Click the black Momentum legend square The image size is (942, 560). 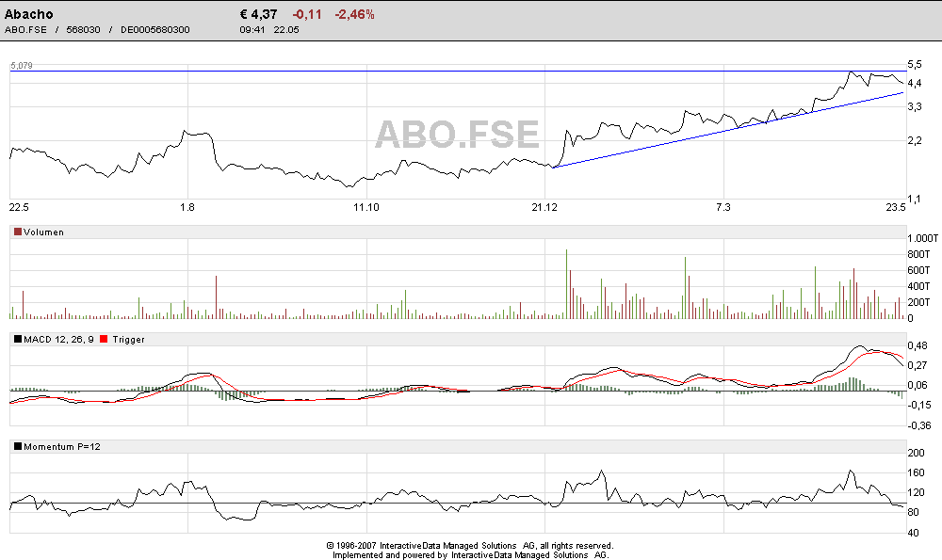17,446
